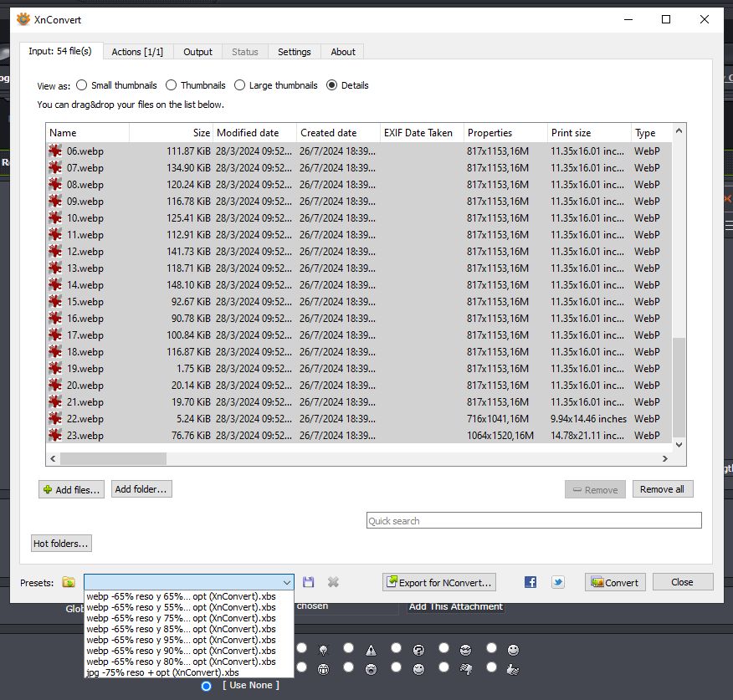Click the file icon for 06.webp

coord(55,151)
